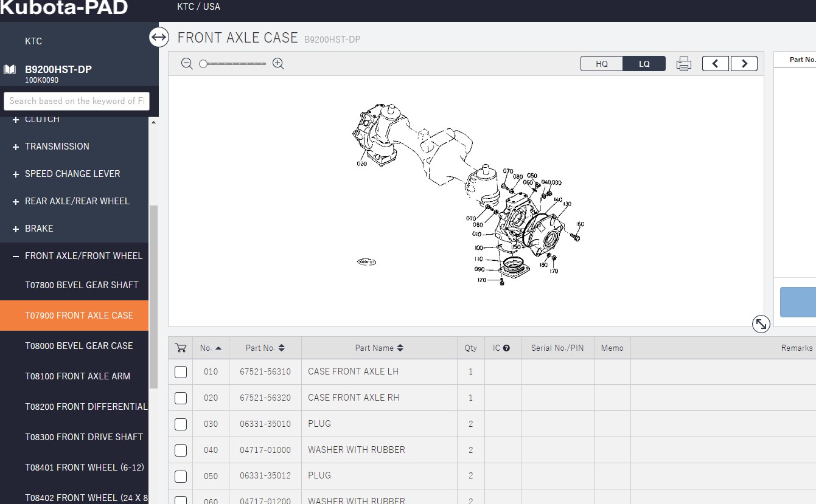Screen dimensions: 816x504
Task: Collapse the sidebar with the double-arrow icon
Action: click(x=159, y=38)
